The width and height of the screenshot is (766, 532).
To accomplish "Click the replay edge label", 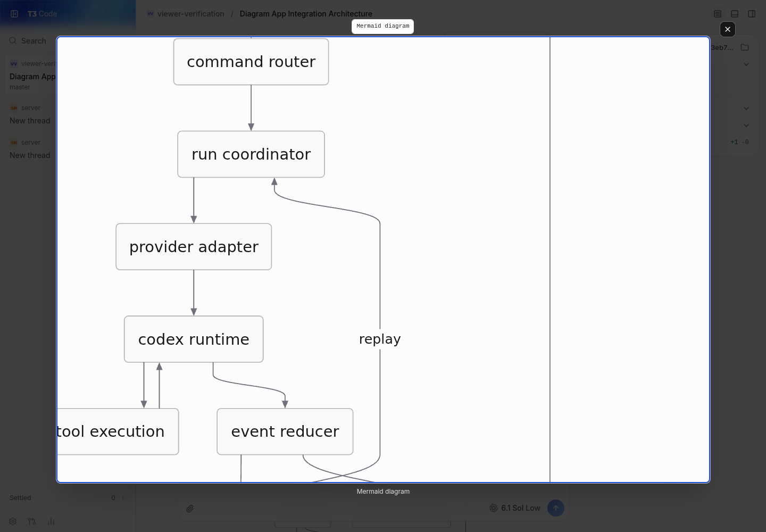I will point(380,339).
